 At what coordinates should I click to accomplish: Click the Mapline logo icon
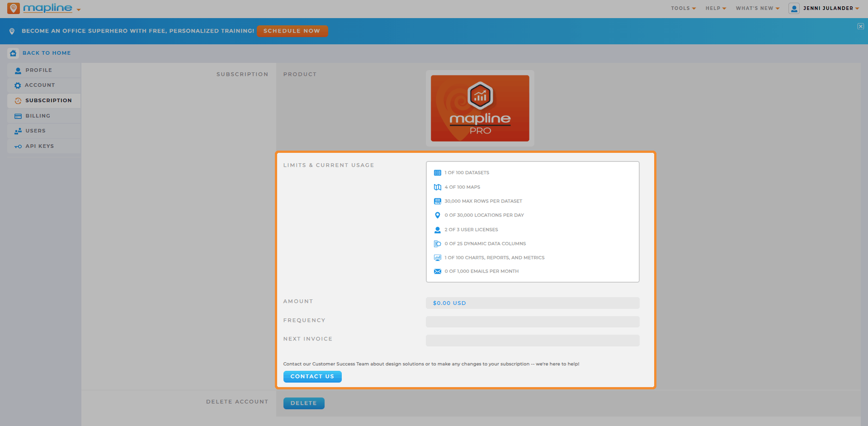point(14,8)
